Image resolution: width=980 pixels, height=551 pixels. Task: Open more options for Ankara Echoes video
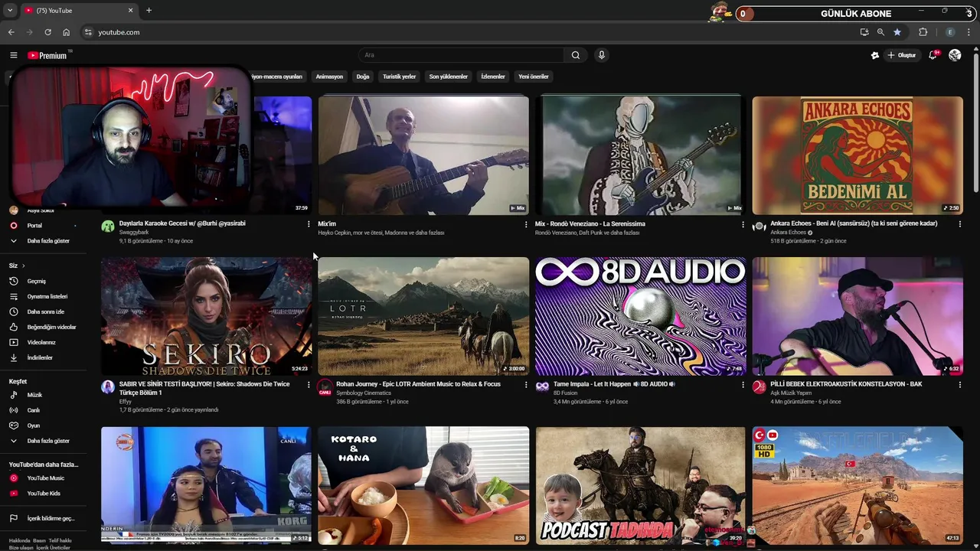pos(959,224)
